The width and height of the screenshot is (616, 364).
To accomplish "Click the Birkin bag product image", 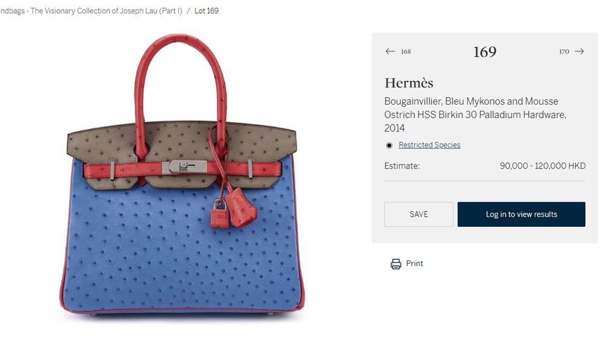I will (182, 175).
